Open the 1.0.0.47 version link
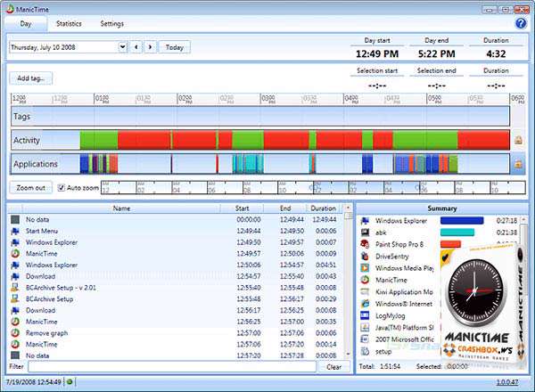 [x=507, y=382]
